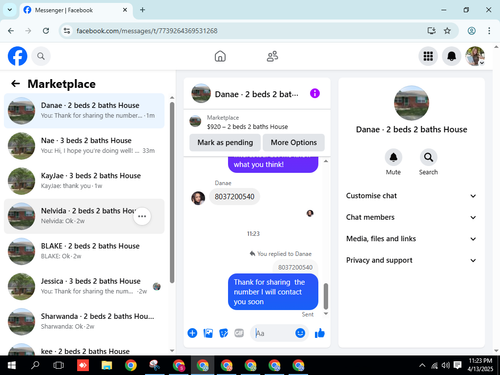Open the Notifications bell in header
500x375 pixels.
[x=451, y=56]
